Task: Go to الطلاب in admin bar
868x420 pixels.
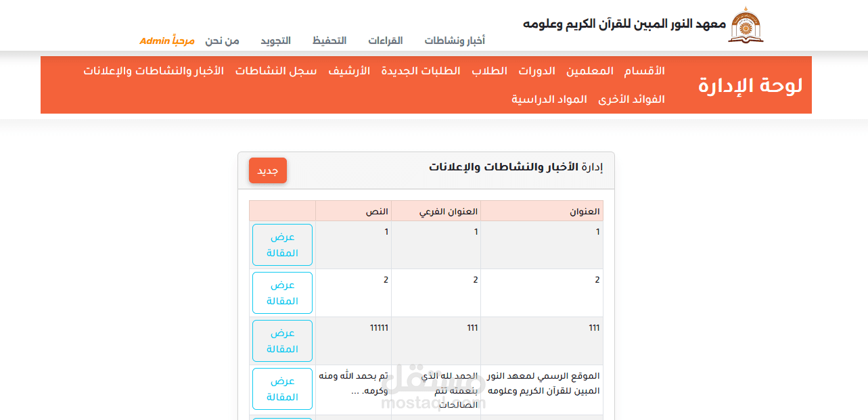Action: (490, 70)
